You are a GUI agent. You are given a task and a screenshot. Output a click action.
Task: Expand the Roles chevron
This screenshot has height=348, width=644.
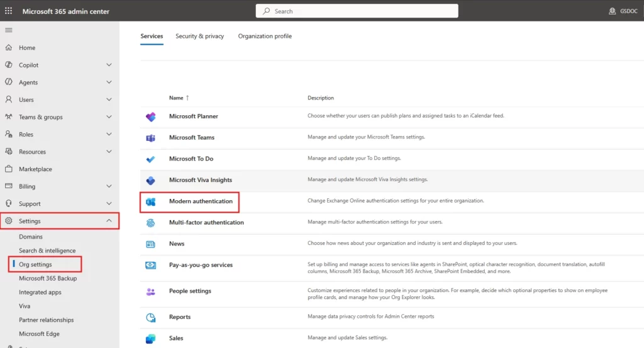[x=109, y=134]
